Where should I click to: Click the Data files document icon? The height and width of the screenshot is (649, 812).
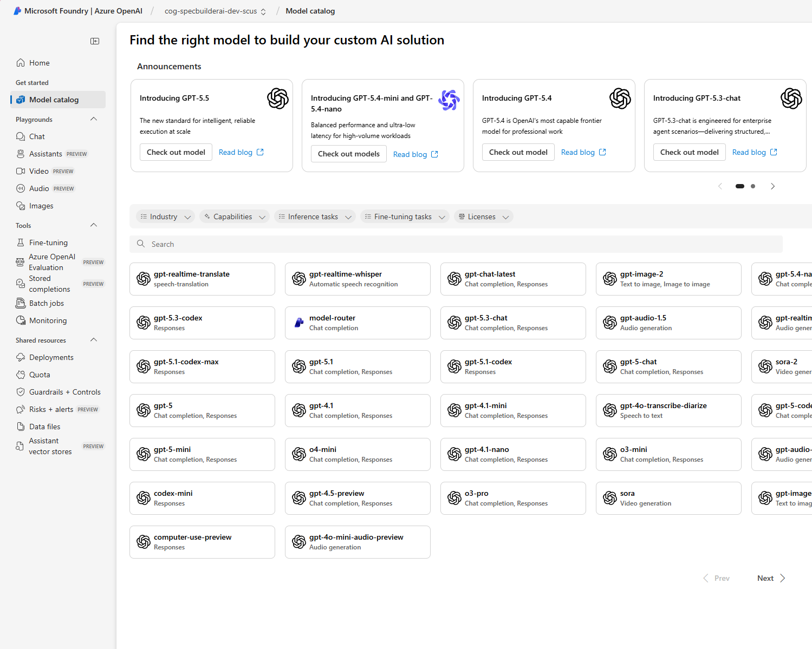coord(21,427)
